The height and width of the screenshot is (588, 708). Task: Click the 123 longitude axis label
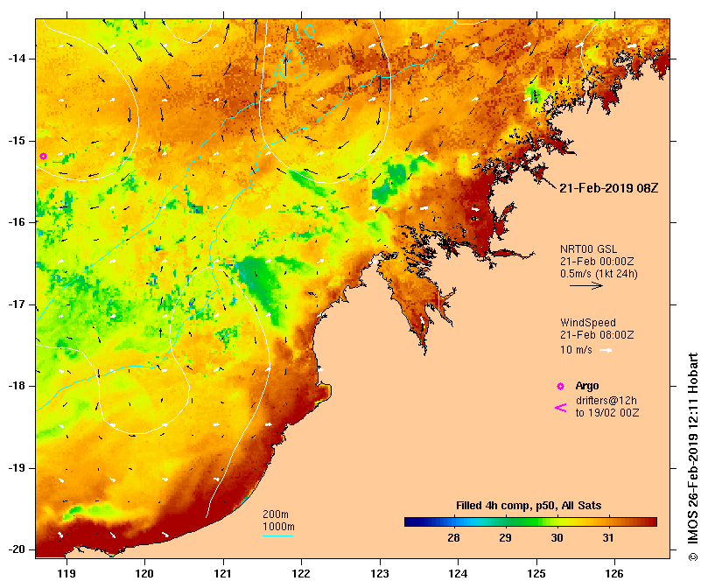pos(380,574)
